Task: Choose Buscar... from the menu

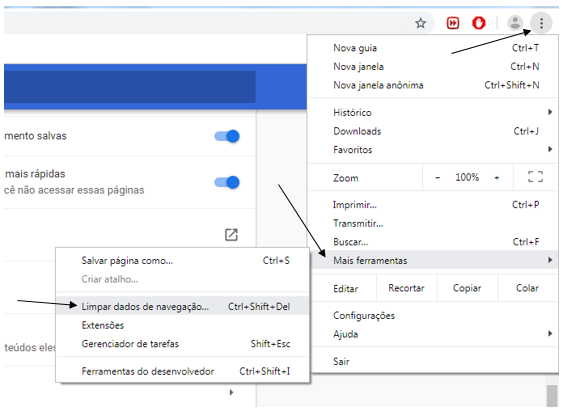Action: click(x=434, y=242)
